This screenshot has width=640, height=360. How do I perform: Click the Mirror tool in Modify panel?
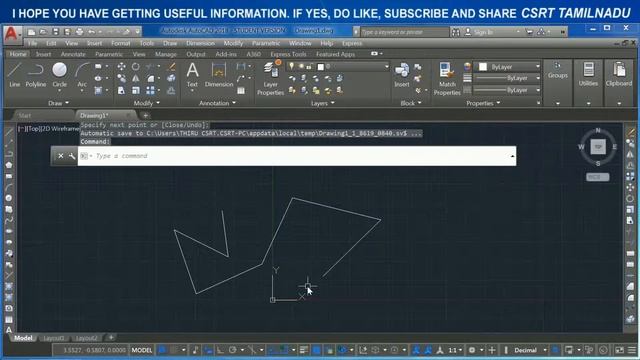point(136,78)
